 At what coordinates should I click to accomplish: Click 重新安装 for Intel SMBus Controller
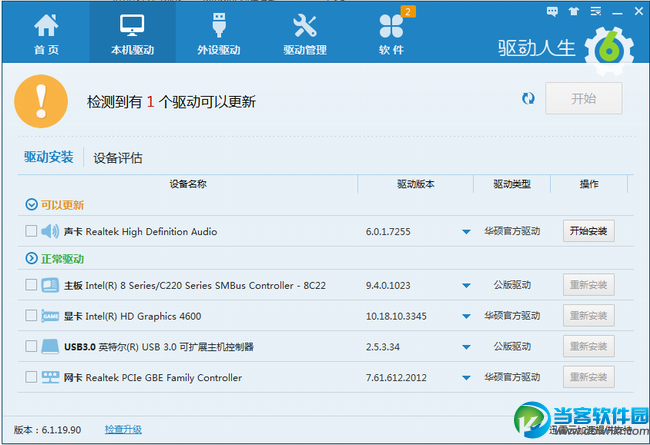[589, 285]
